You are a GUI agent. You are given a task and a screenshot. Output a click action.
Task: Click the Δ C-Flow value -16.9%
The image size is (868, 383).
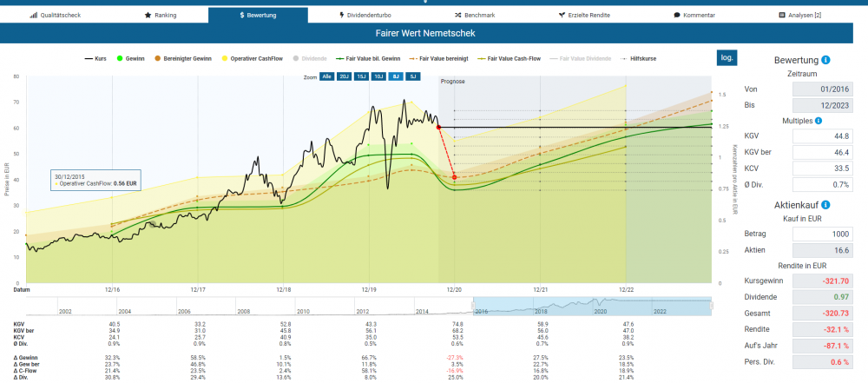click(455, 371)
